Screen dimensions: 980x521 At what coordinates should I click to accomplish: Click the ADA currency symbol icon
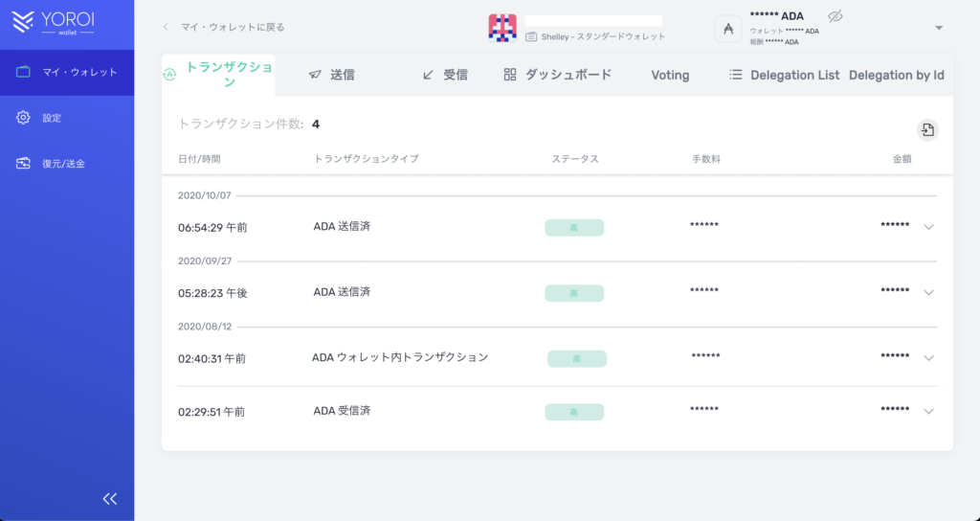[x=728, y=29]
